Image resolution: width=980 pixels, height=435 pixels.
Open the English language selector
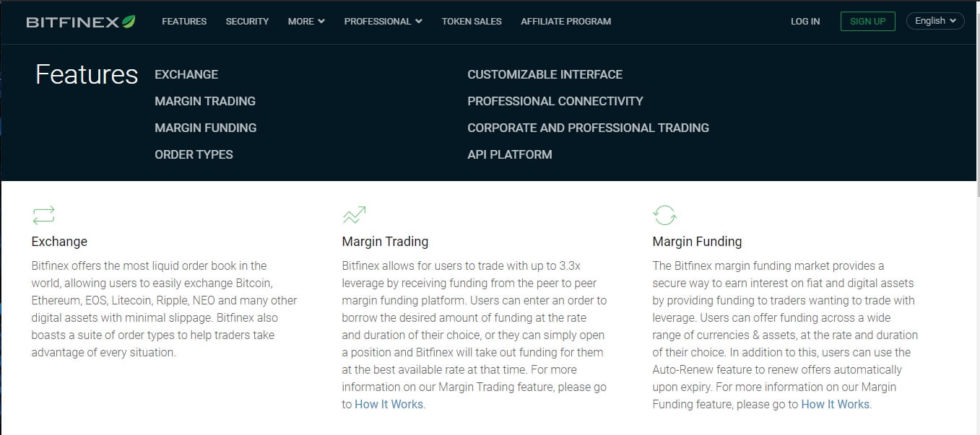(x=935, y=21)
